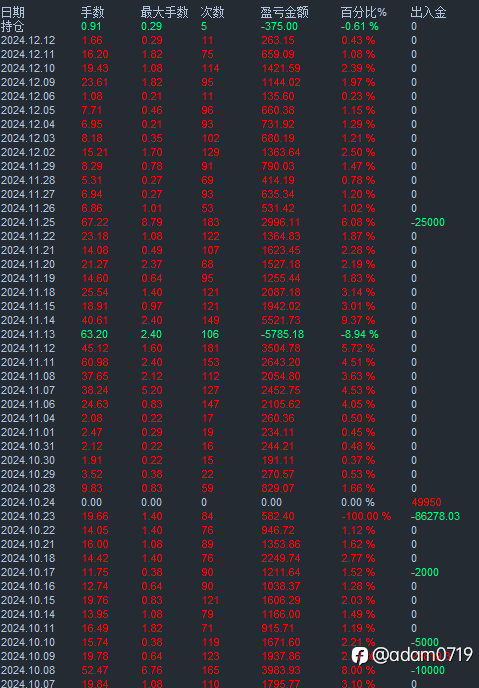Select lot value 19.43 on 2024.12.10

coord(95,68)
